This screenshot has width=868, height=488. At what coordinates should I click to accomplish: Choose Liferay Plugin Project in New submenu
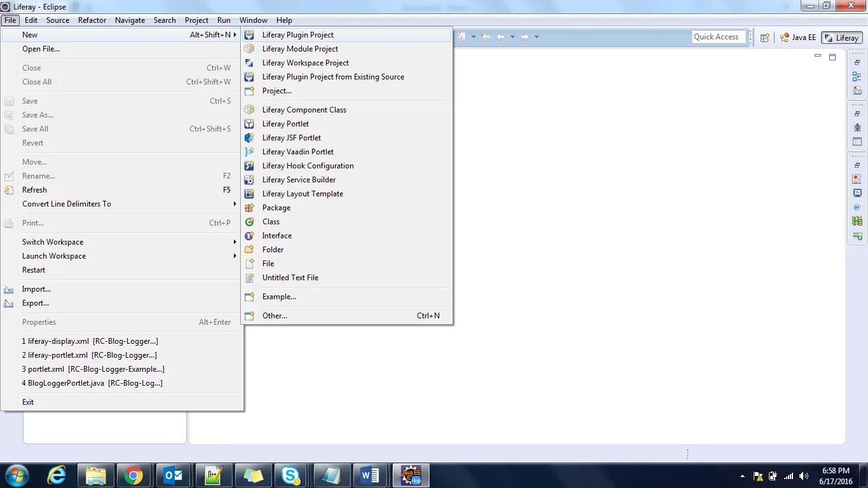point(346,35)
